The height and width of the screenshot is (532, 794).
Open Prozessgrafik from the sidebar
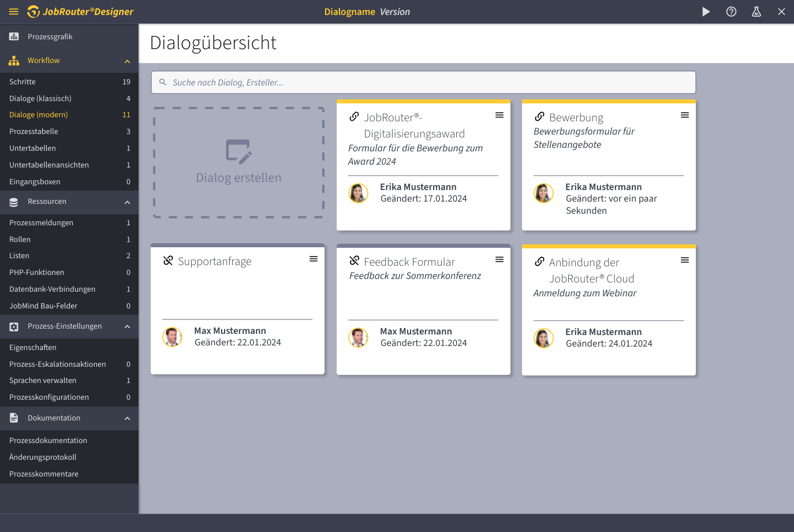[x=50, y=36]
